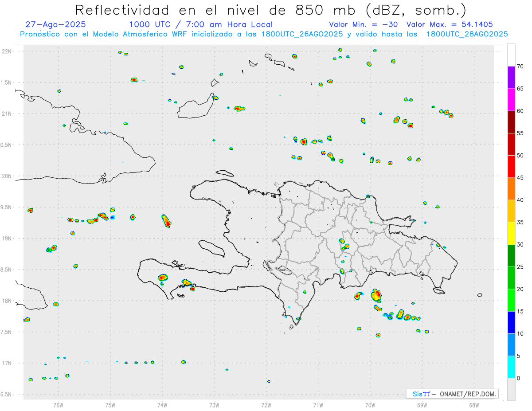Click the '20' value on the color scale
532x411 pixels.
coord(520,289)
